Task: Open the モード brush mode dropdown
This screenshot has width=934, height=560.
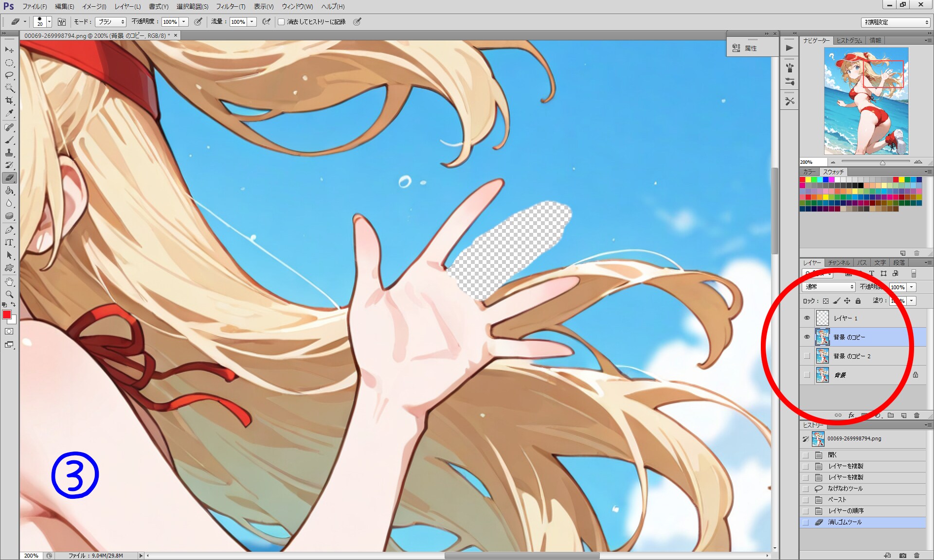Action: click(110, 22)
